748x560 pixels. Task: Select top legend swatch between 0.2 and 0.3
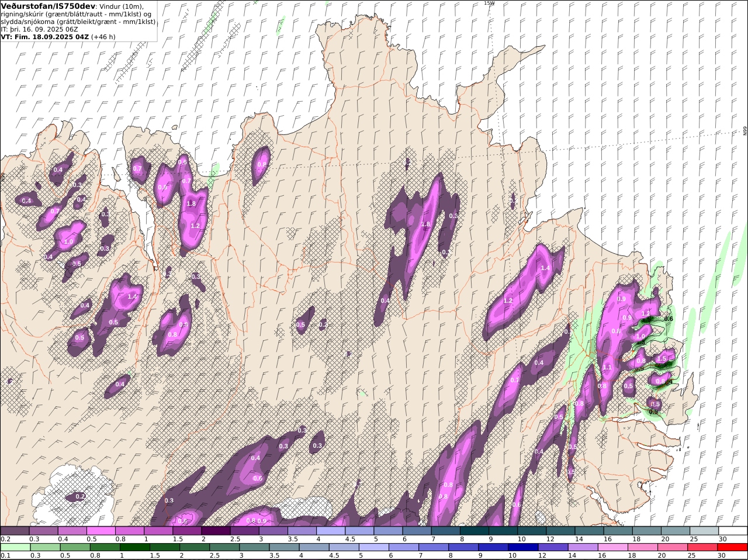[x=15, y=531]
